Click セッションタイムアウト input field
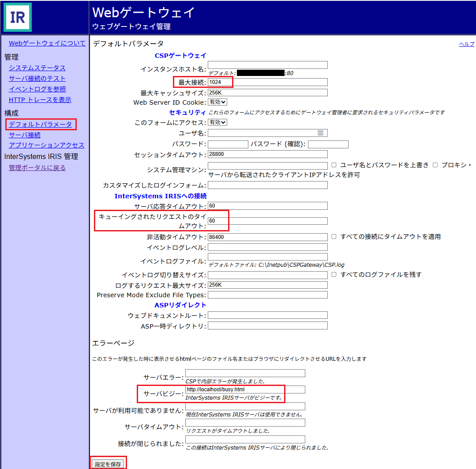 (267, 154)
